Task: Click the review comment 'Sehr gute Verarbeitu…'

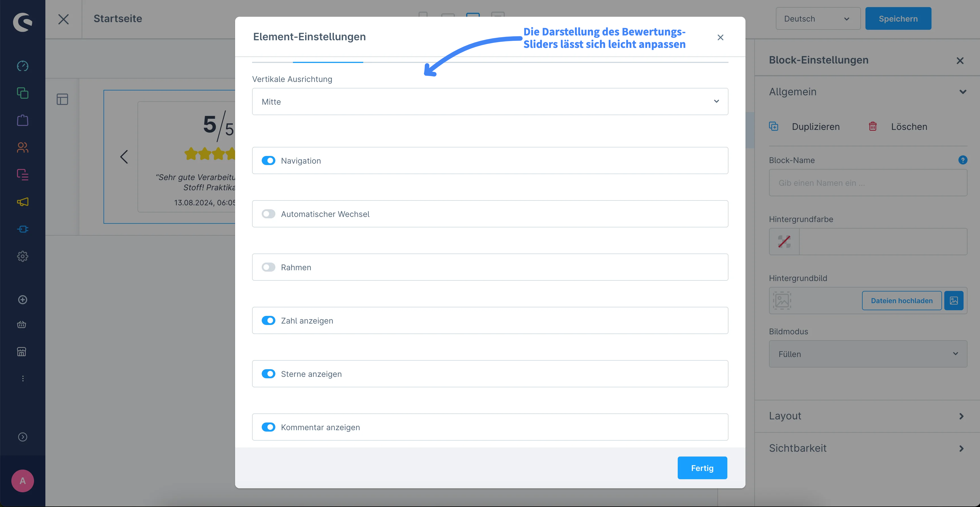Action: pyautogui.click(x=195, y=182)
